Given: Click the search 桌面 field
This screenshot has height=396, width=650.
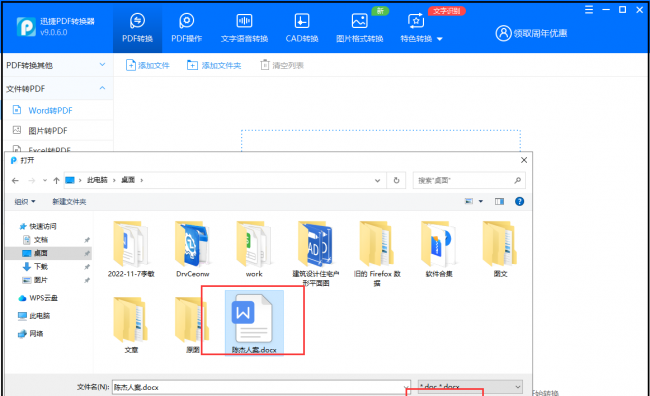Looking at the screenshot, I should (469, 180).
